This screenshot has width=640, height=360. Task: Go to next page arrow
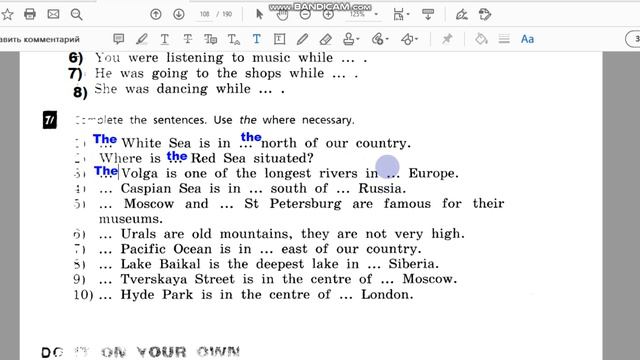pyautogui.click(x=178, y=15)
